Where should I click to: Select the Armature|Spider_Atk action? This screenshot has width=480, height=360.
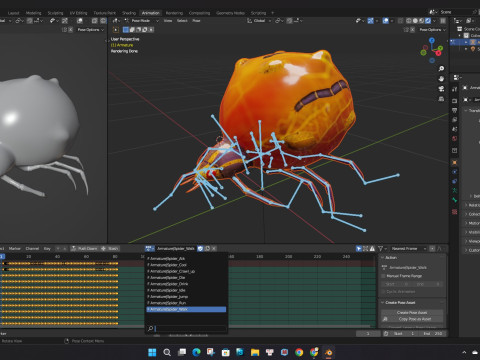[187, 258]
